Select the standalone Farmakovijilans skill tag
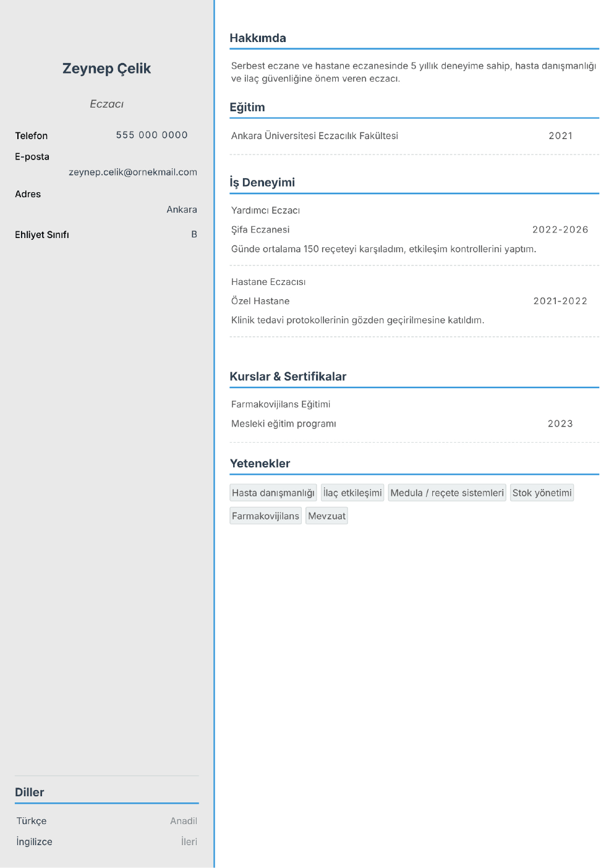Image resolution: width=614 pixels, height=868 pixels. (x=266, y=516)
